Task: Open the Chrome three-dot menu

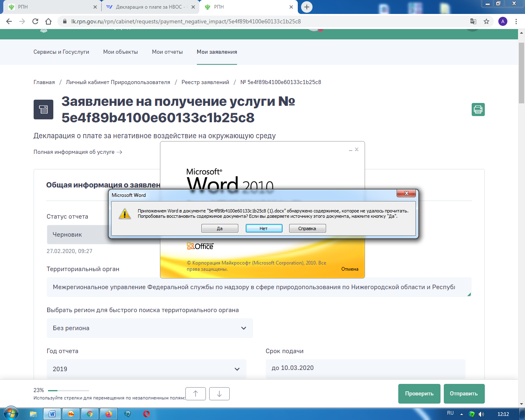Action: tap(516, 21)
